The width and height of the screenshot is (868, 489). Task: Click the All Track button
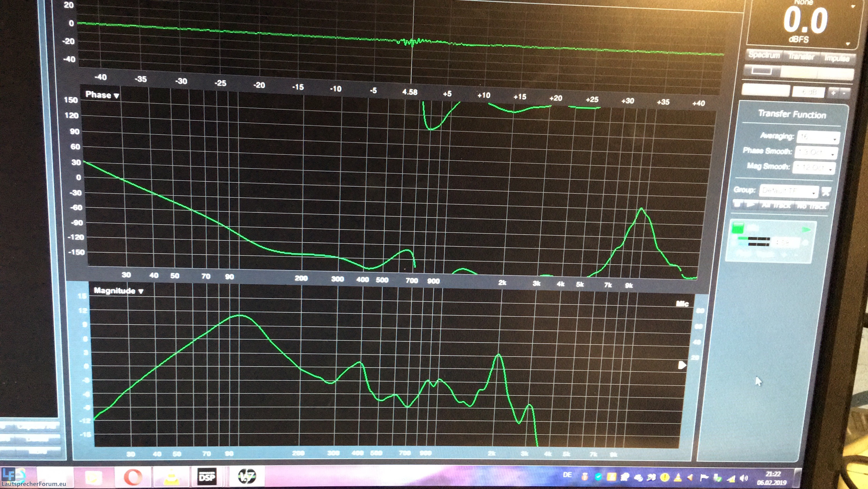tap(776, 205)
